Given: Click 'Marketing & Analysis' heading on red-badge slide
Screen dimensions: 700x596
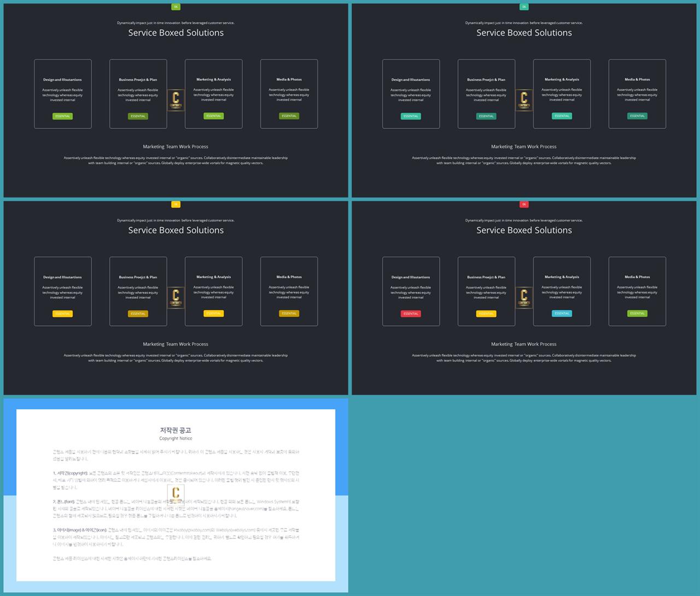Looking at the screenshot, I should coord(562,277).
